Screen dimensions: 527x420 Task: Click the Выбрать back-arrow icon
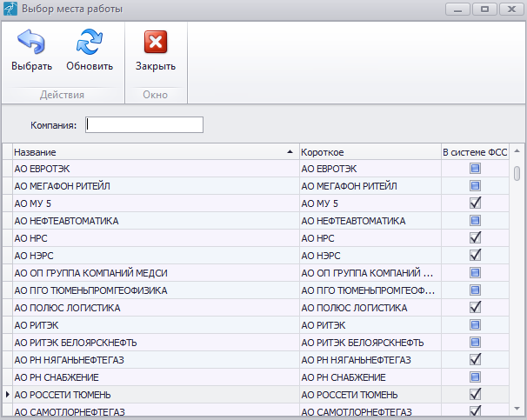coord(31,43)
